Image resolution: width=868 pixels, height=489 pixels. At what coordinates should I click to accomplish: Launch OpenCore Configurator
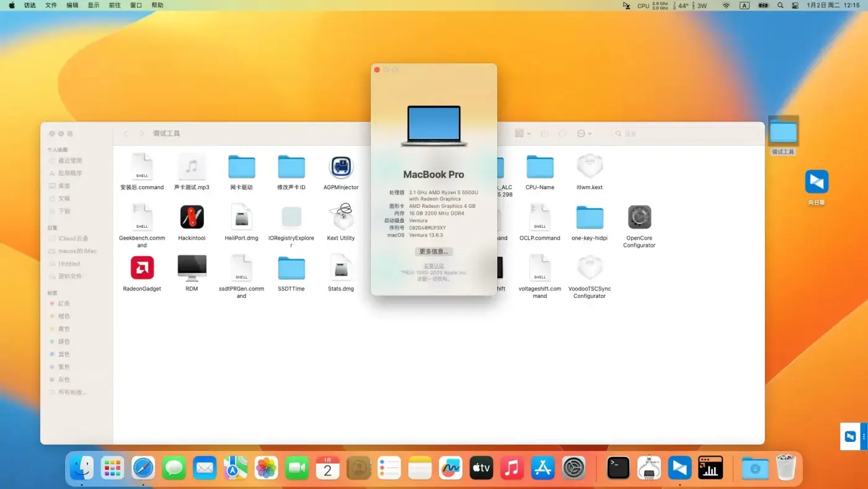point(639,217)
